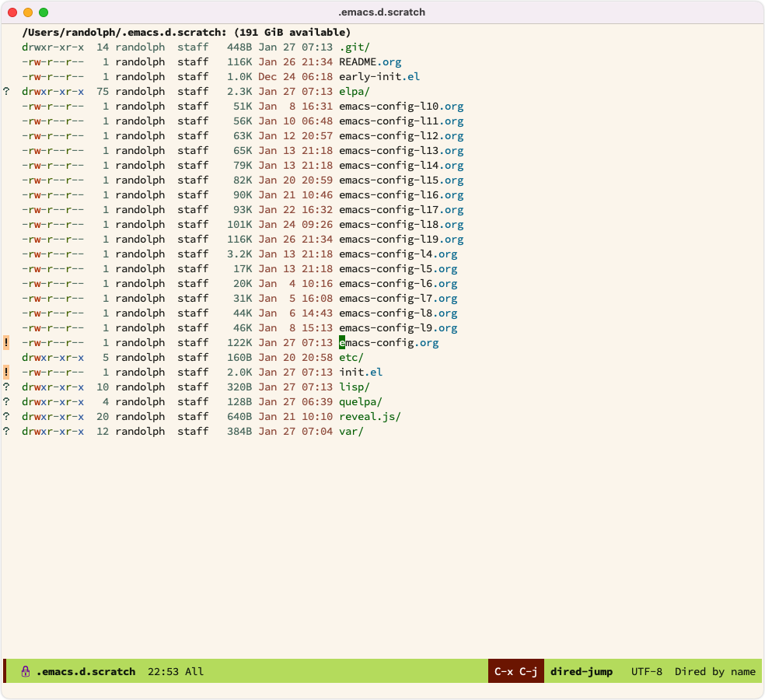This screenshot has height=700, width=765.
Task: Select emacs-config-l5.org file entry
Action: pos(398,268)
